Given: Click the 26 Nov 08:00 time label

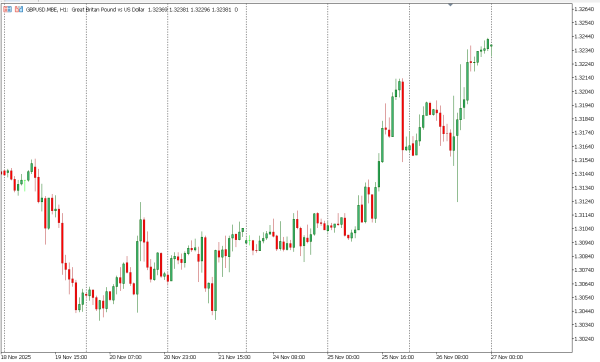Looking at the screenshot, I should click(452, 357).
